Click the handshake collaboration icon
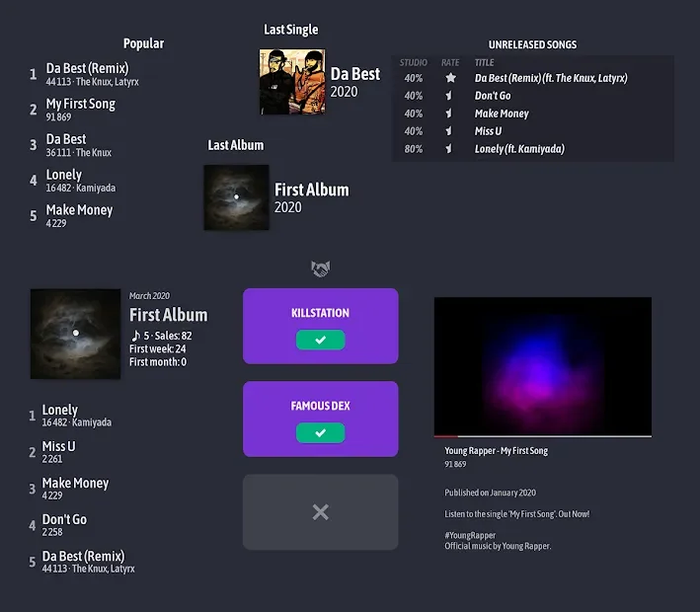 click(320, 268)
